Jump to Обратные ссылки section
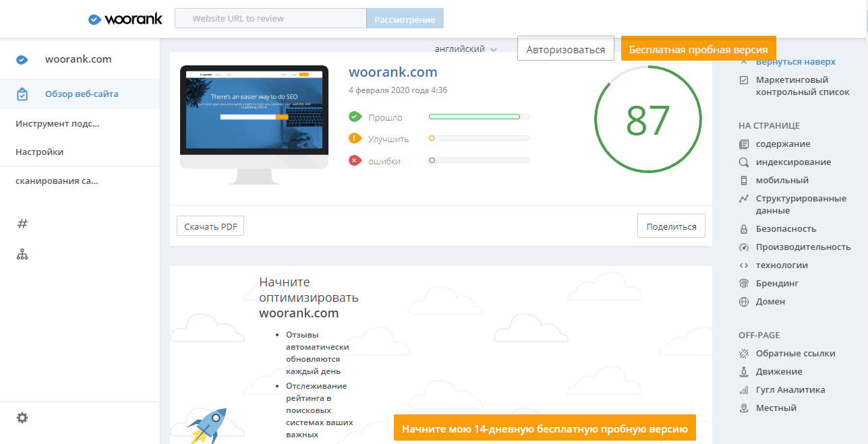Image resolution: width=868 pixels, height=444 pixels. 796,354
